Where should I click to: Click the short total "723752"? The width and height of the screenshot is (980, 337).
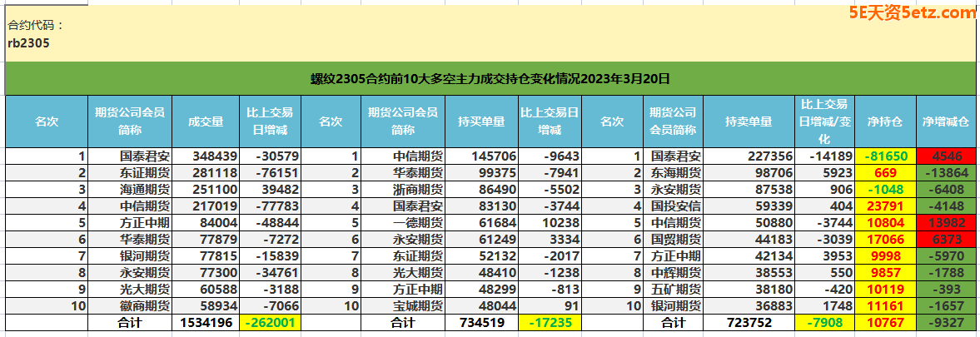(749, 323)
